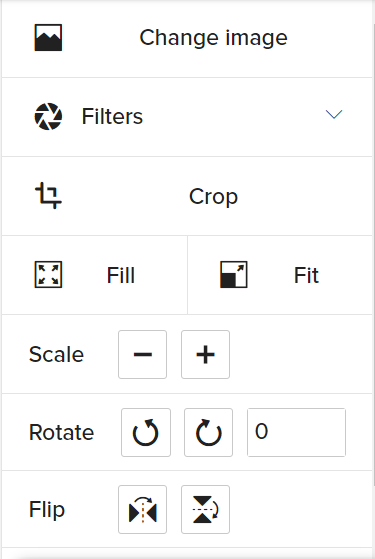Click the Fit corner-arrow icon
This screenshot has height=559, width=375.
[x=234, y=275]
